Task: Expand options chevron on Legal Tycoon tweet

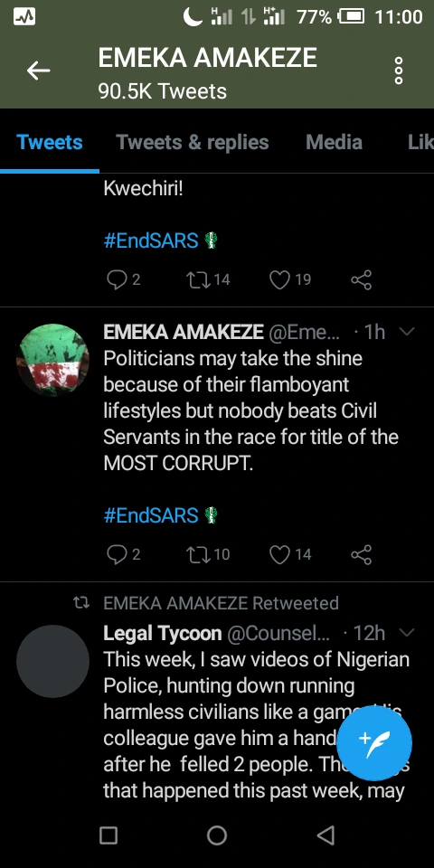Action: [x=407, y=633]
